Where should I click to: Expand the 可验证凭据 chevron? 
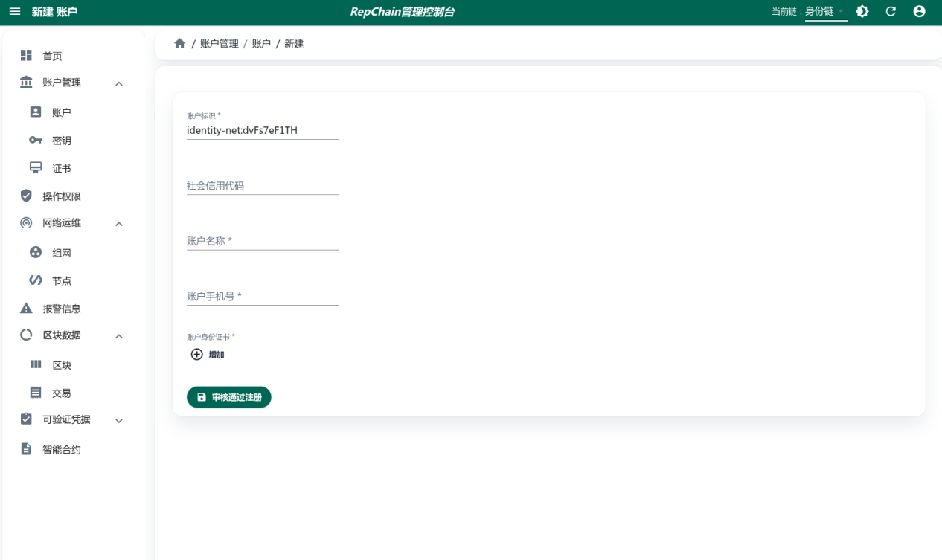pyautogui.click(x=119, y=421)
